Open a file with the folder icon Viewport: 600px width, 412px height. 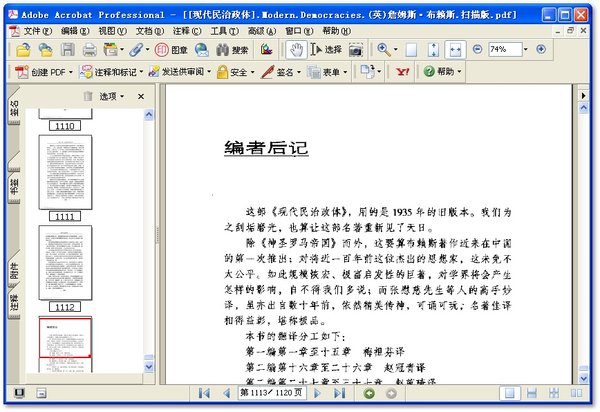pyautogui.click(x=23, y=50)
